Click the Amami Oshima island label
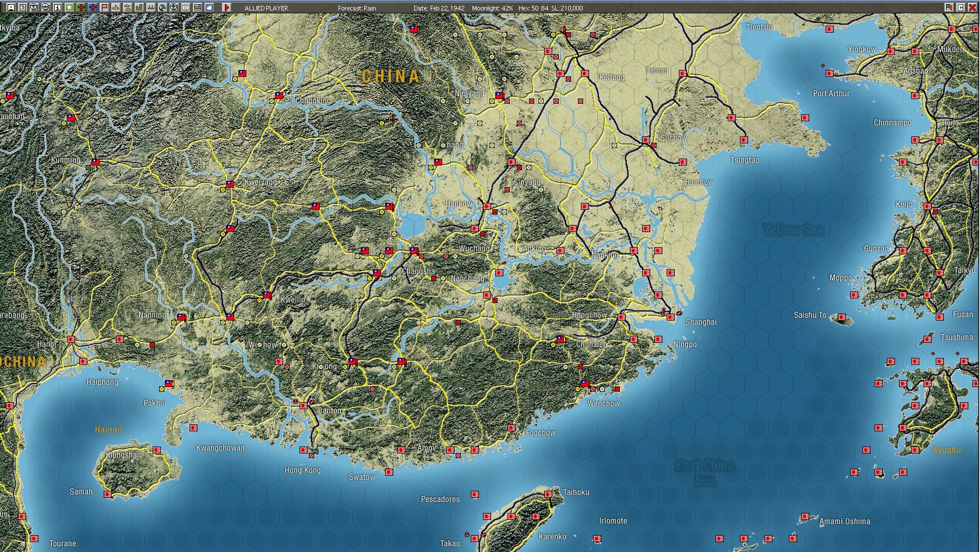980x552 pixels. tap(844, 521)
